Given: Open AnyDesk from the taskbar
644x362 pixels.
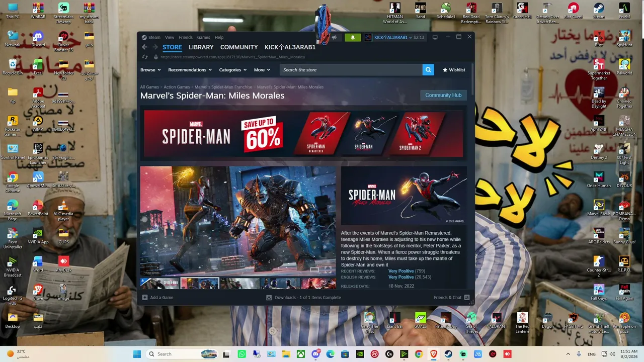Looking at the screenshot, I should point(507,354).
